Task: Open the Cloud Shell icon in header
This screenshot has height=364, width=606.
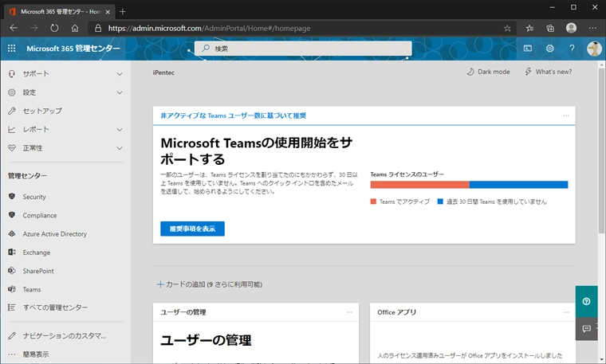Action: pos(528,49)
